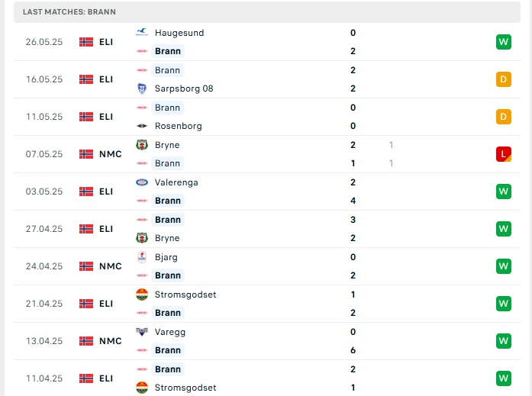Click the Rosenborg team crest
This screenshot has width=532, height=396.
coord(141,126)
